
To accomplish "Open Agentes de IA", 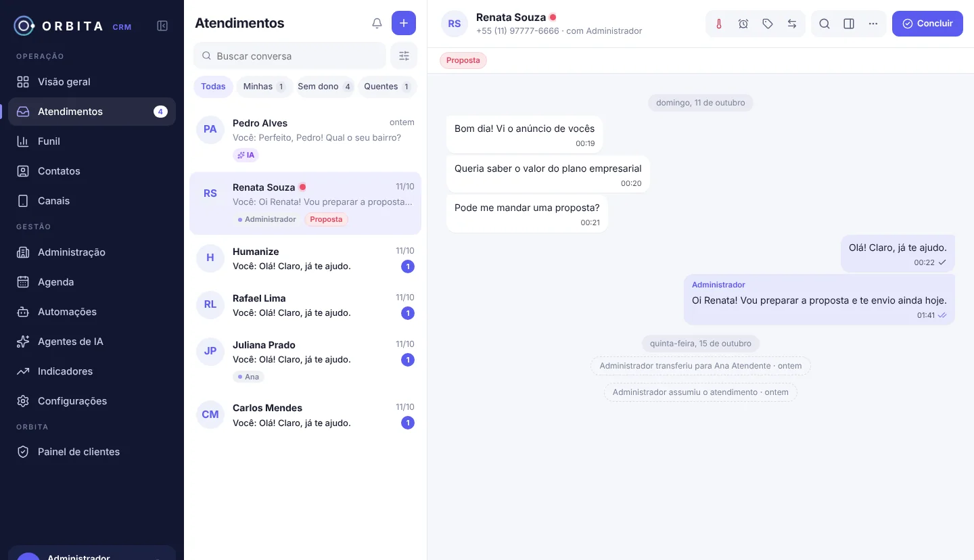I will pyautogui.click(x=92, y=342).
